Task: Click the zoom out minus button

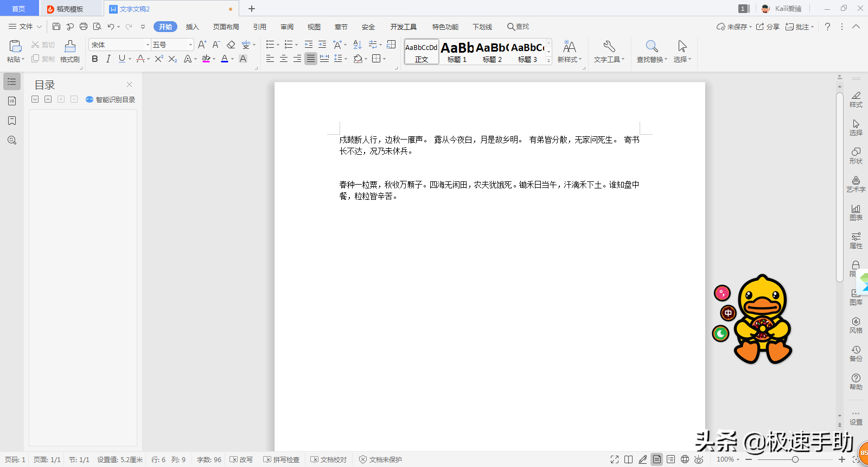Action: (x=749, y=459)
